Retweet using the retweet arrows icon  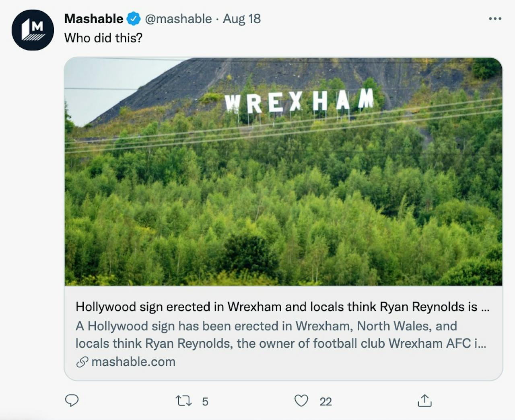click(x=184, y=401)
